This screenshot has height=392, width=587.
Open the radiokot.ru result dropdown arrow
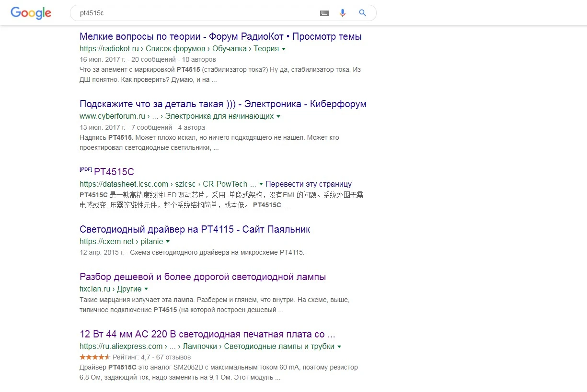(x=284, y=49)
